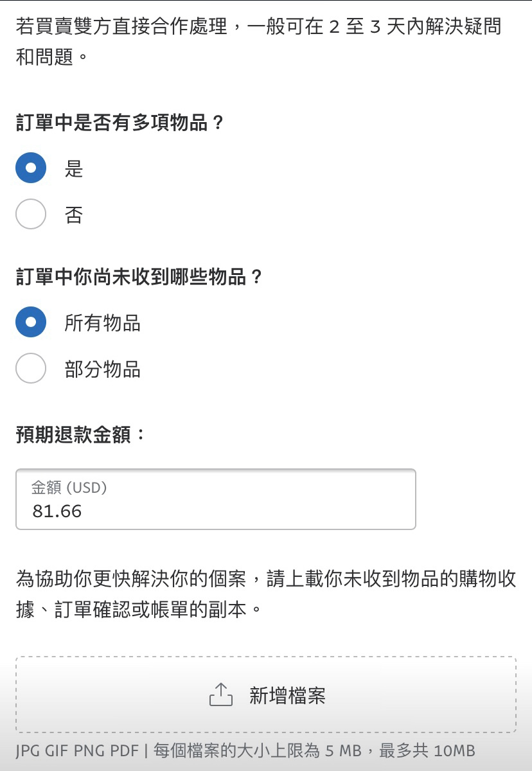Screen dimensions: 532x771
Task: Click the 訂單中是否有多項物品？ question heading
Action: tap(120, 123)
